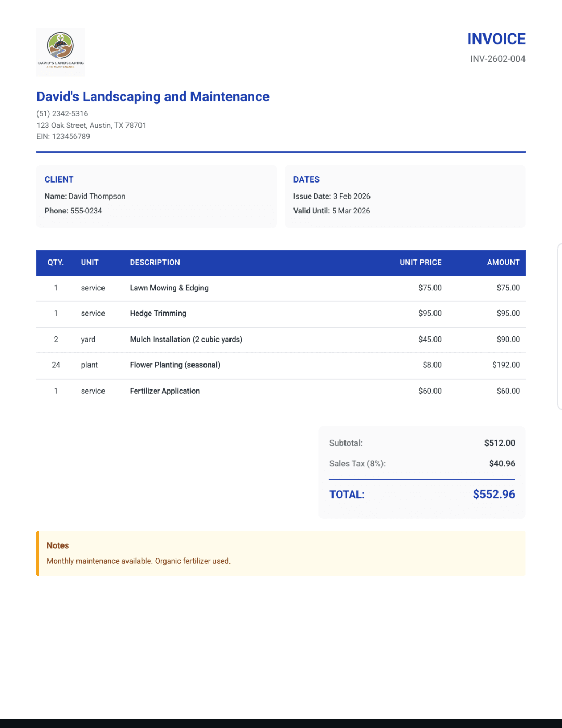Click the David's Landscaping logo image

60,52
